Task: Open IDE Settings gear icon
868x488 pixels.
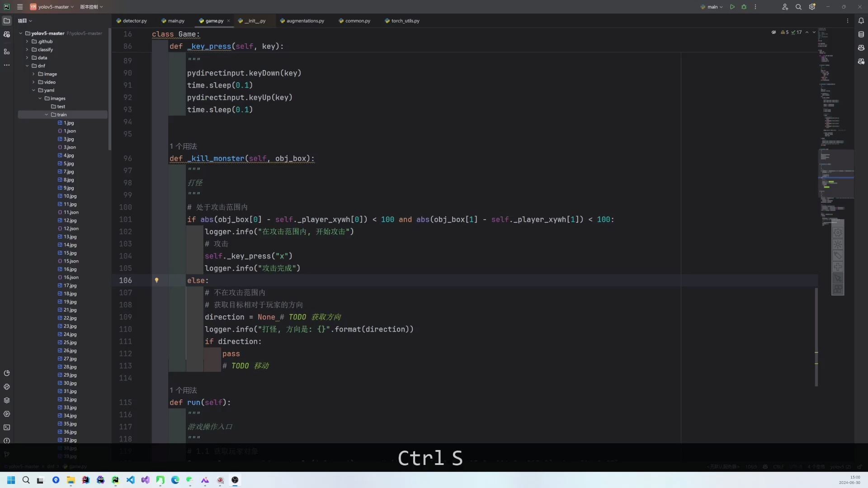Action: 812,7
